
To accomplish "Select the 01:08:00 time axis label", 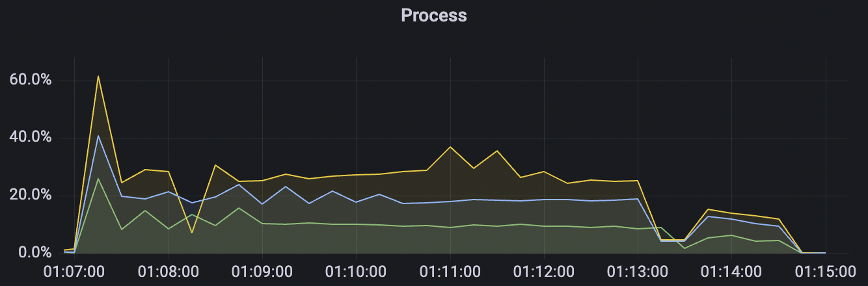I will click(x=169, y=270).
